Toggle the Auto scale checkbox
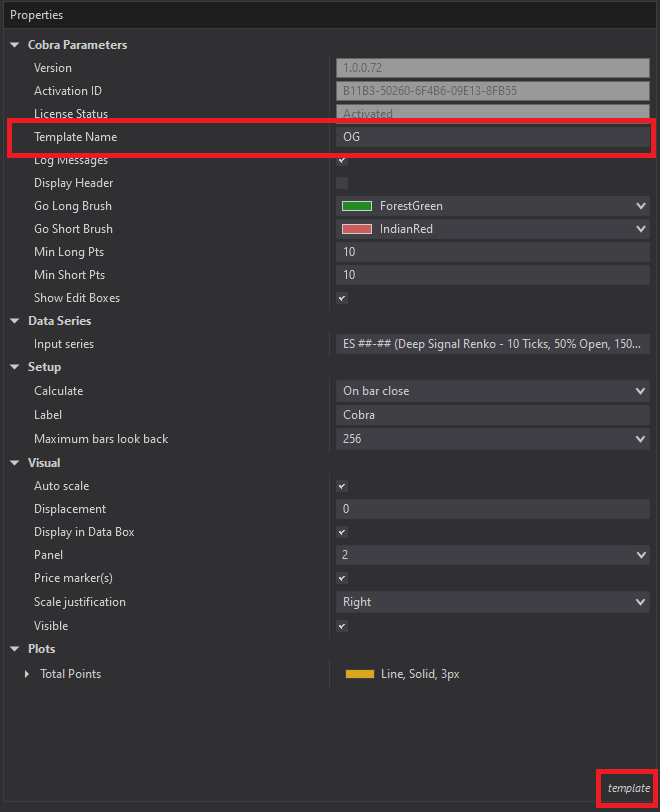The width and height of the screenshot is (660, 812). tap(342, 486)
